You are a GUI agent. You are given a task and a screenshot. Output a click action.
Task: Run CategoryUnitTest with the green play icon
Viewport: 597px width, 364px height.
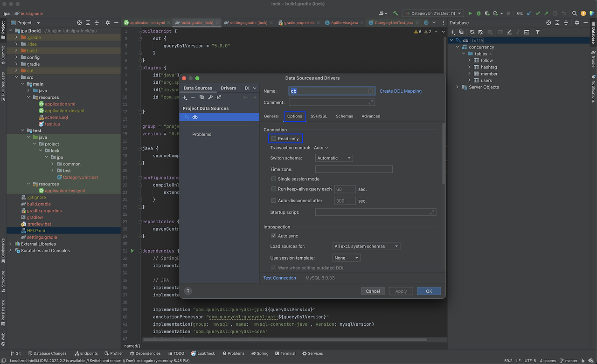(470, 14)
